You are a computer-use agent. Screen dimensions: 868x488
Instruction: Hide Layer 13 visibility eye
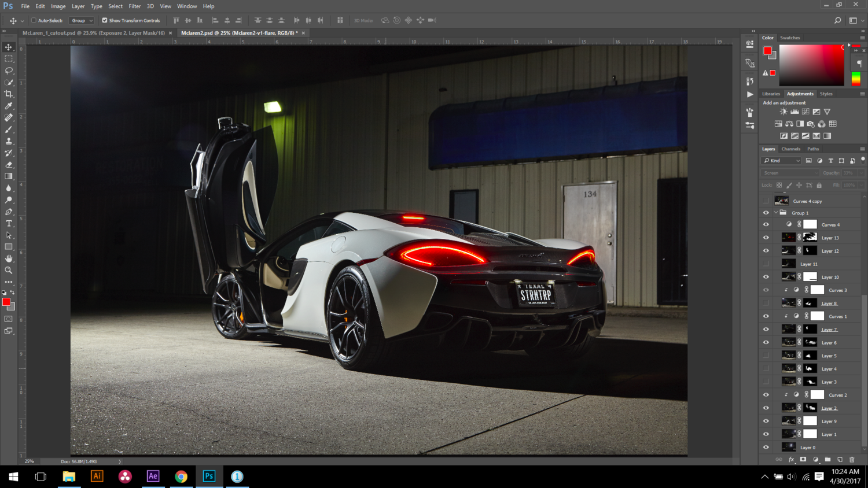pyautogui.click(x=766, y=238)
